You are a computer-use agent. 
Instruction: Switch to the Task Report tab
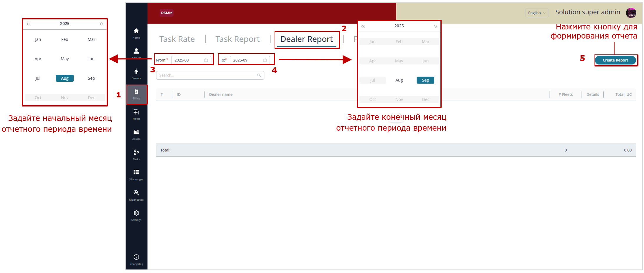[x=237, y=39]
